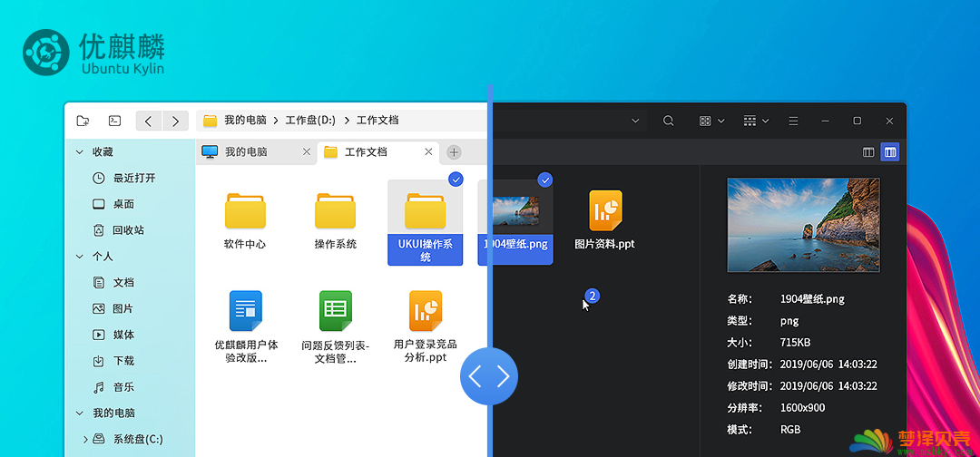980x457 pixels.
Task: Click the 715KB size value
Action: tap(796, 342)
